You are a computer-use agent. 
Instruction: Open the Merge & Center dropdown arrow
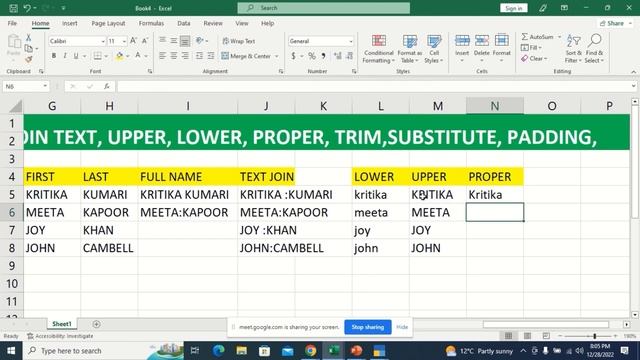pos(277,56)
